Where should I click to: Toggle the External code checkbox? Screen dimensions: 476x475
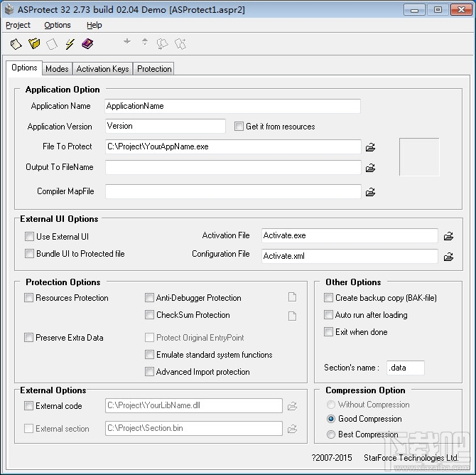(x=29, y=406)
